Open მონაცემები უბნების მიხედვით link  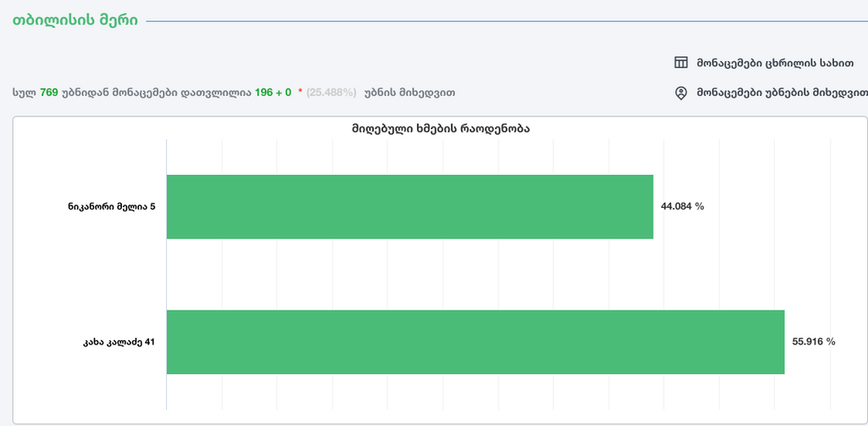point(782,93)
